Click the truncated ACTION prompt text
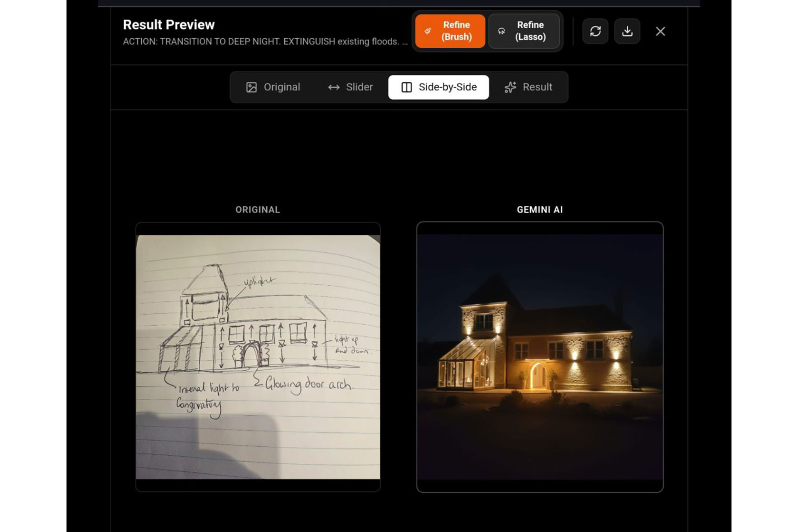 265,42
